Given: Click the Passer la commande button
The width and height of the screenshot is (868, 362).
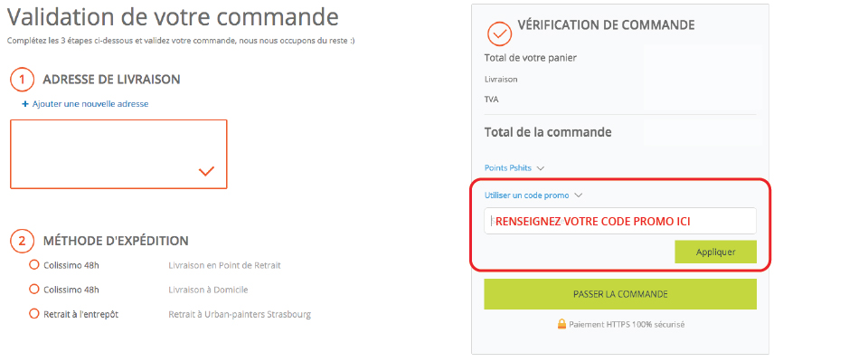Looking at the screenshot, I should click(x=620, y=294).
